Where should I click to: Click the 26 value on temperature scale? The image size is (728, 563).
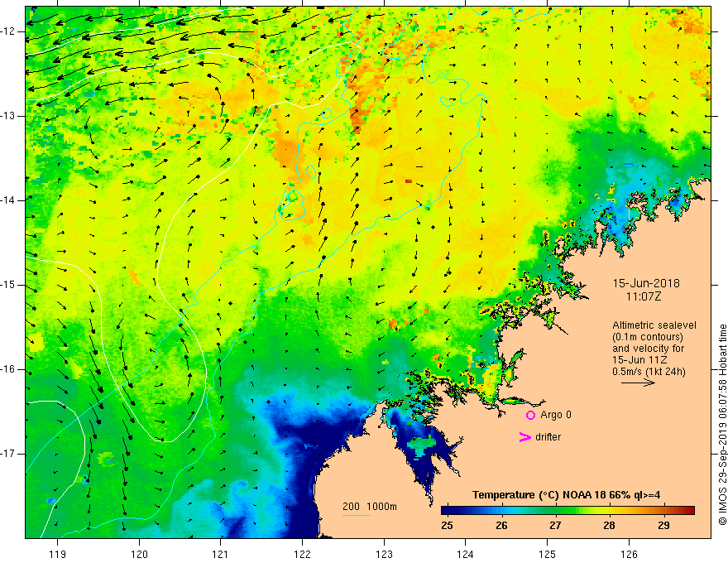click(501, 526)
